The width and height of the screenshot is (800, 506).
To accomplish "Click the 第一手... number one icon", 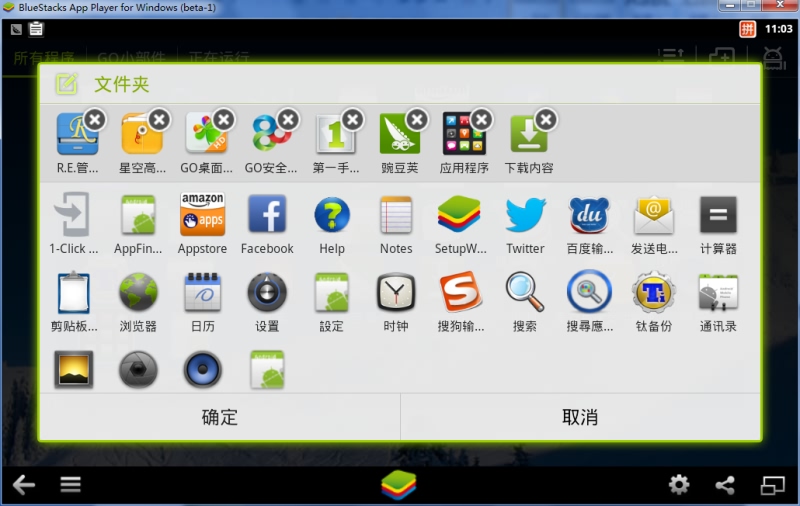I will point(335,135).
